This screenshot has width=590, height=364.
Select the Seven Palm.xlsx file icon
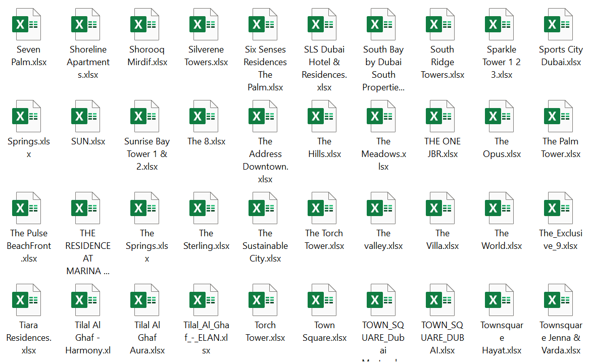28,24
